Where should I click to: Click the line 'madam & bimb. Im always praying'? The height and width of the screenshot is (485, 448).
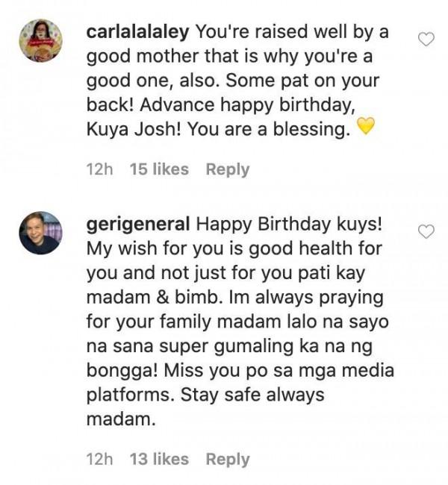coord(235,298)
